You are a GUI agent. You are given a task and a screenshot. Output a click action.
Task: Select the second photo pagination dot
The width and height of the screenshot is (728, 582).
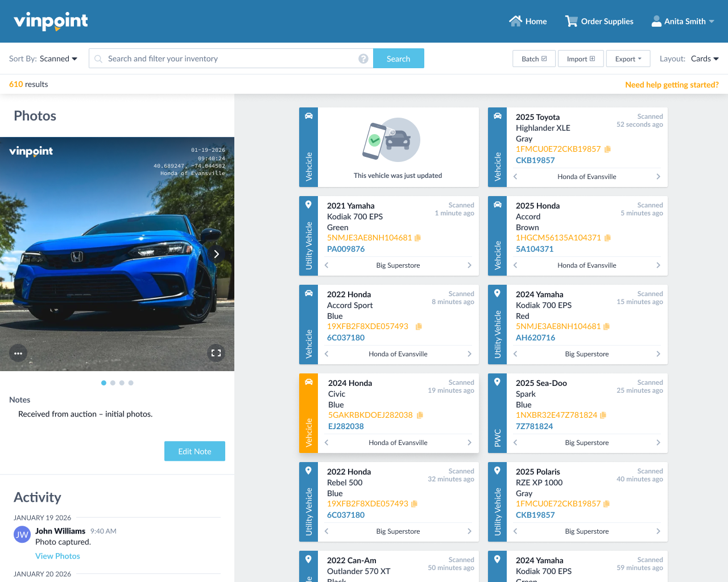113,383
